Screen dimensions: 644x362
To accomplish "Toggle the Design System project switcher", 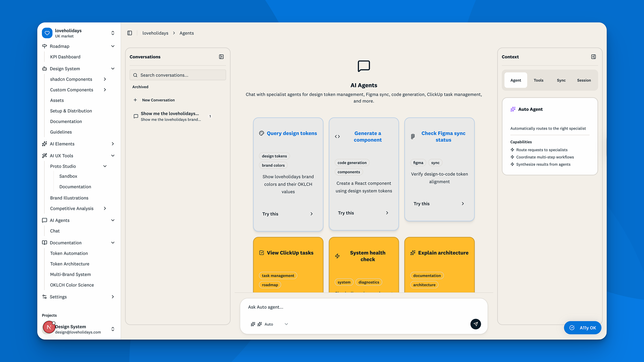I will pos(113,329).
